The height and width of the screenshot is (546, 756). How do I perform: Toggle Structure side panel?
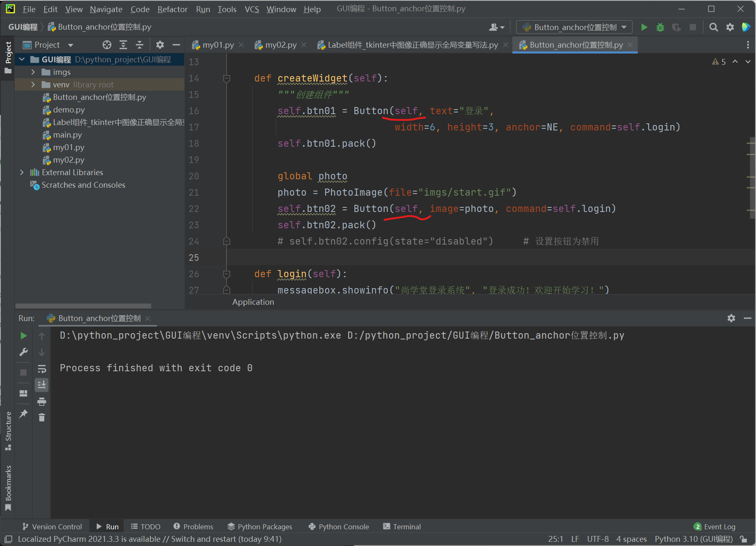(x=8, y=431)
